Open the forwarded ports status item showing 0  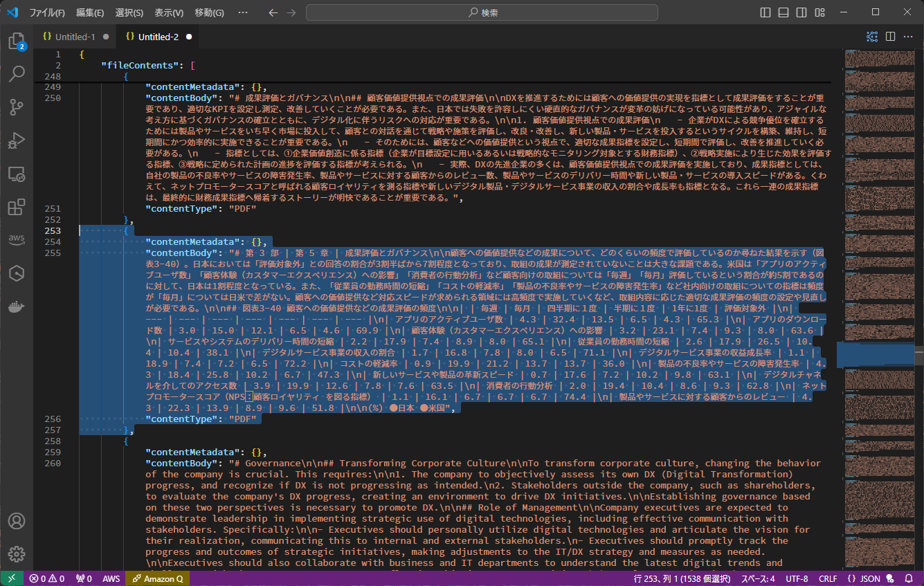click(x=84, y=578)
